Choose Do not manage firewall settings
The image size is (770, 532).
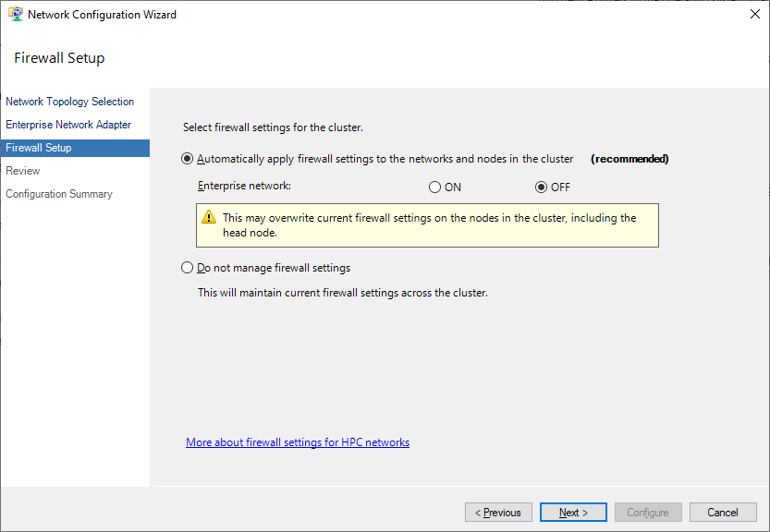(x=188, y=269)
